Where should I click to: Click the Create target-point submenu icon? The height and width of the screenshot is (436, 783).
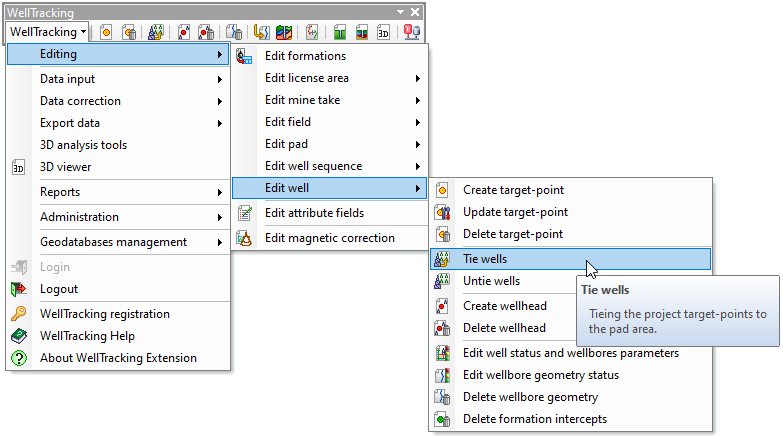click(442, 190)
